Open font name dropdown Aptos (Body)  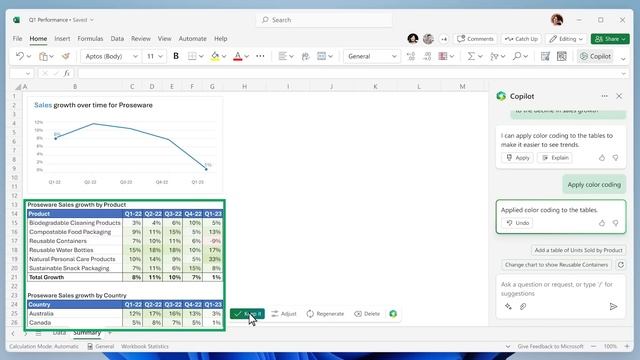[110, 56]
